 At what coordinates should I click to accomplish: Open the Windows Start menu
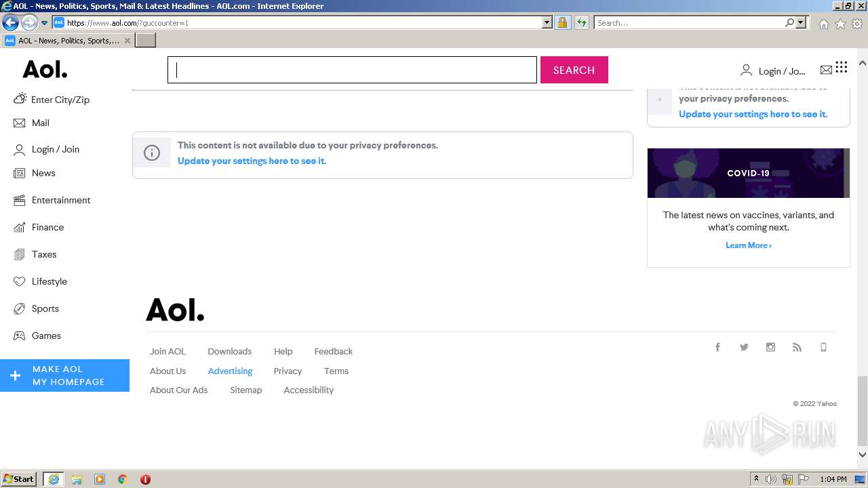point(19,479)
